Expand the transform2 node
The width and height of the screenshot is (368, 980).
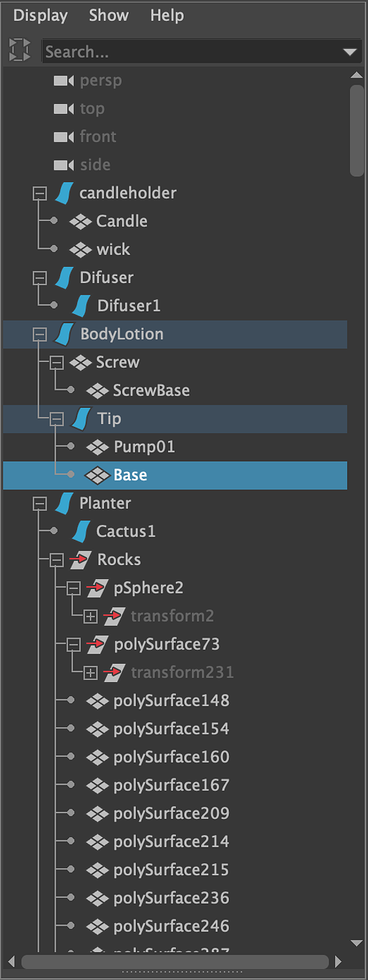pos(91,617)
